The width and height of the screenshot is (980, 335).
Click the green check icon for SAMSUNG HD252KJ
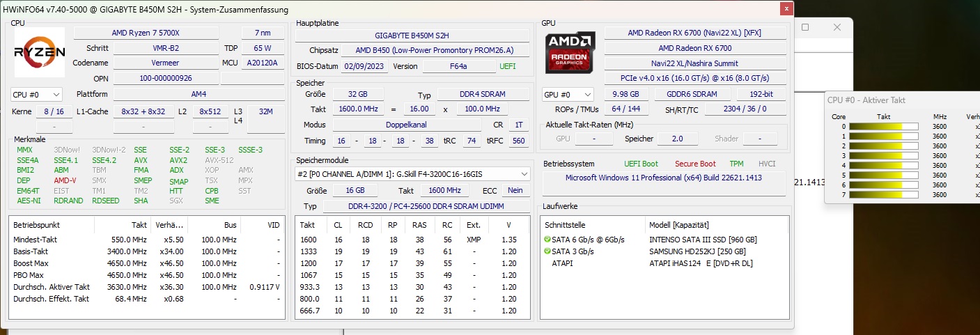(547, 251)
